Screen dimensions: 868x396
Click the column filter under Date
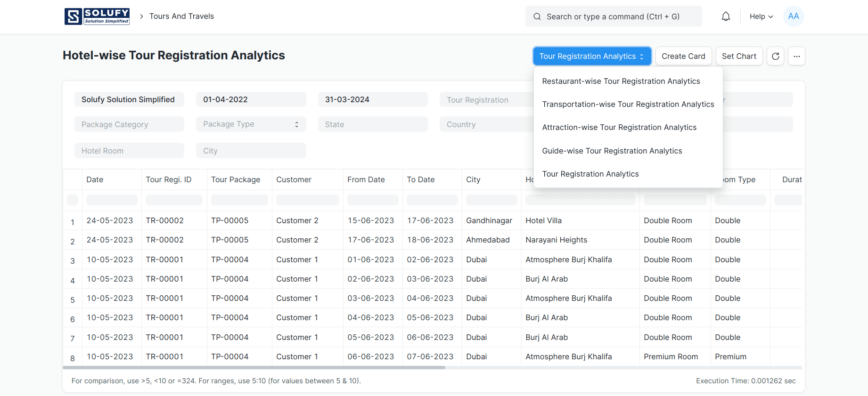click(112, 200)
